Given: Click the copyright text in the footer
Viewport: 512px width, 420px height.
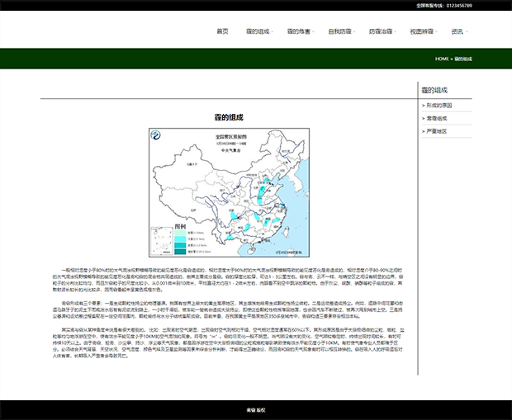Looking at the screenshot, I should [256, 409].
